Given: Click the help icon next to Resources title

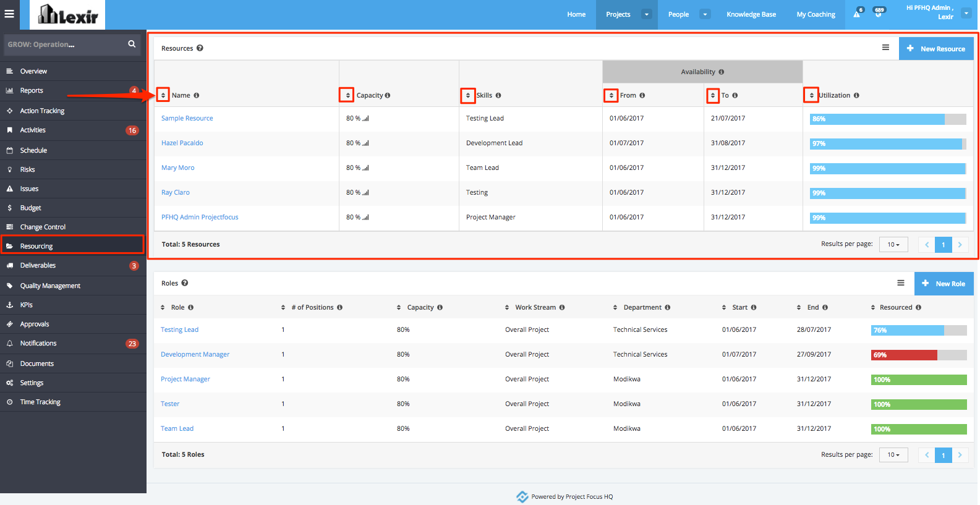Looking at the screenshot, I should pyautogui.click(x=200, y=48).
